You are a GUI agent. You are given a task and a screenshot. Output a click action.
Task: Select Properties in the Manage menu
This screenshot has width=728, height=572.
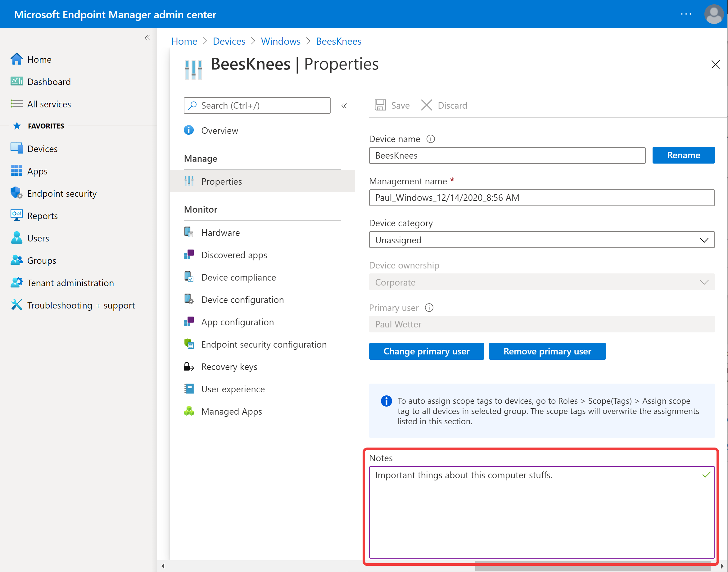[262, 181]
